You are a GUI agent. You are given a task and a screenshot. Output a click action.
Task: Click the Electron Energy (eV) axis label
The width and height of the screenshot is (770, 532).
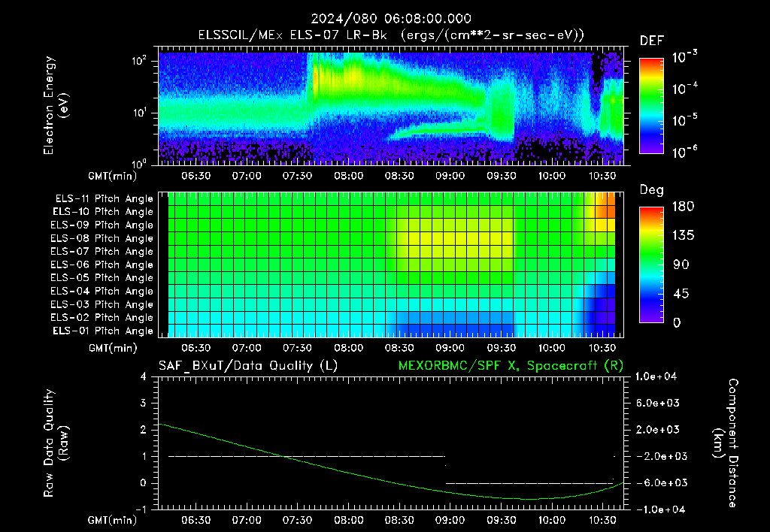click(x=56, y=105)
